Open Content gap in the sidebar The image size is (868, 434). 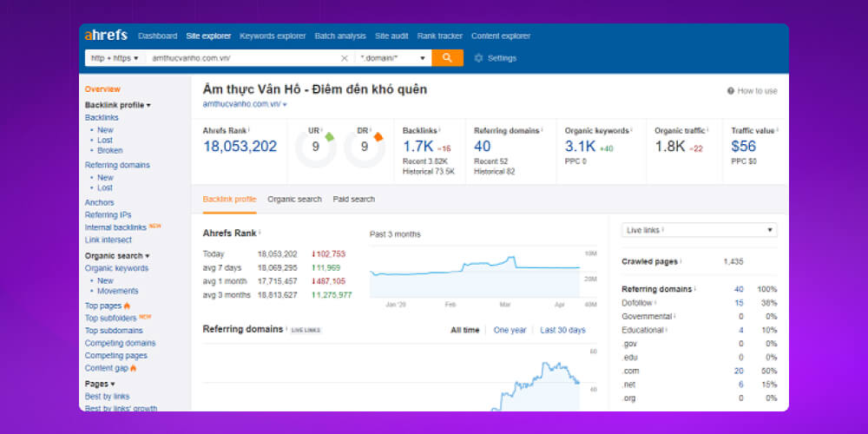106,368
